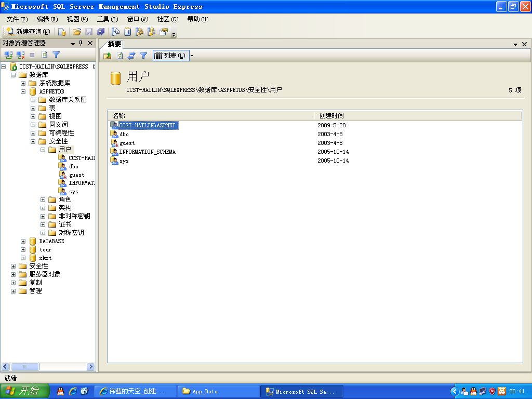Viewport: 532px width, 399px height.
Task: Expand the 视图 folder
Action: coord(33,116)
